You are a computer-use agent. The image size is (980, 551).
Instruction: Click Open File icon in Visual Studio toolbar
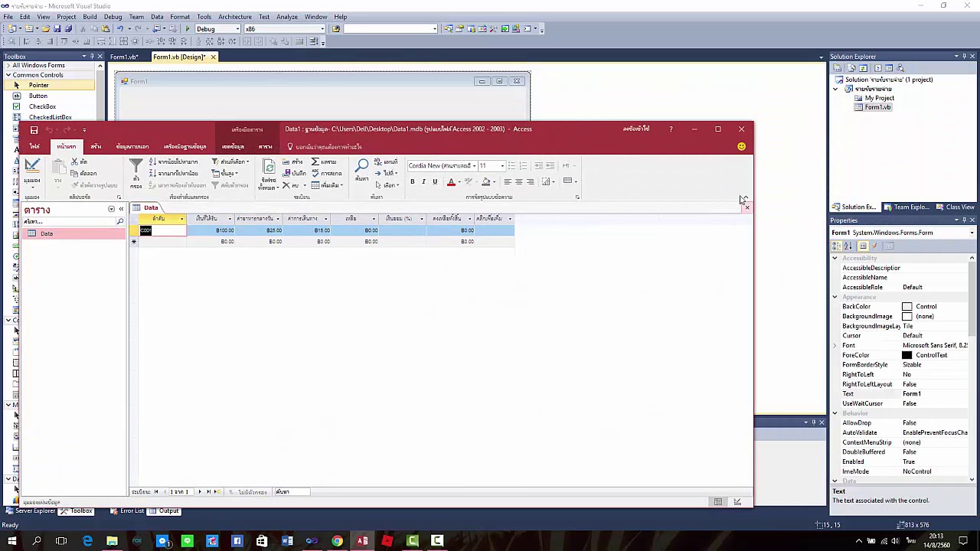(44, 29)
